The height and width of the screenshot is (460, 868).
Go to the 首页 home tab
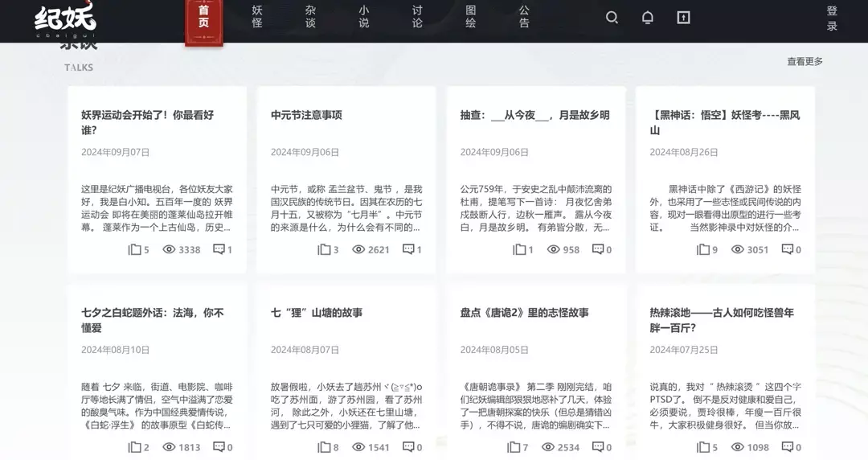[x=204, y=17]
